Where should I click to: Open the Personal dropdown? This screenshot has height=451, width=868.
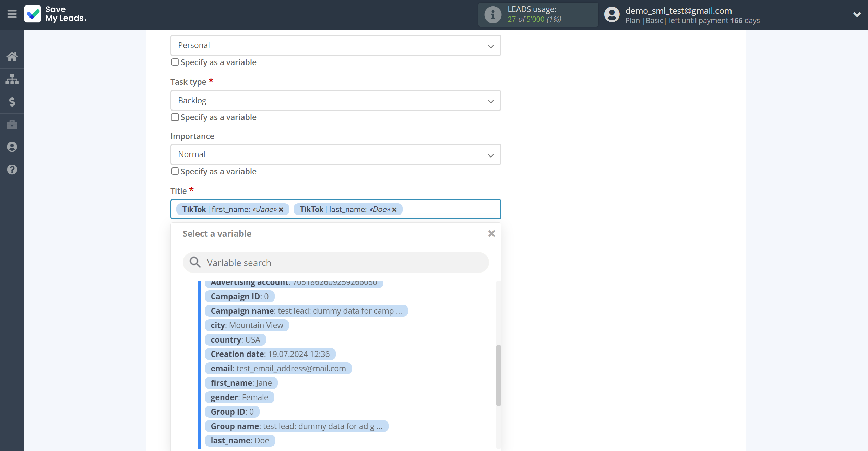335,45
